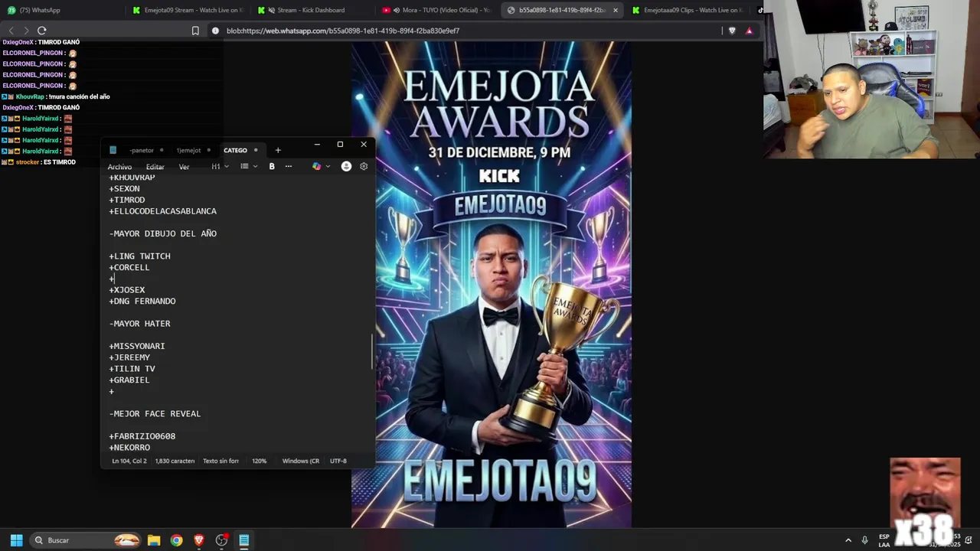Open the H1 heading dropdown

click(220, 166)
